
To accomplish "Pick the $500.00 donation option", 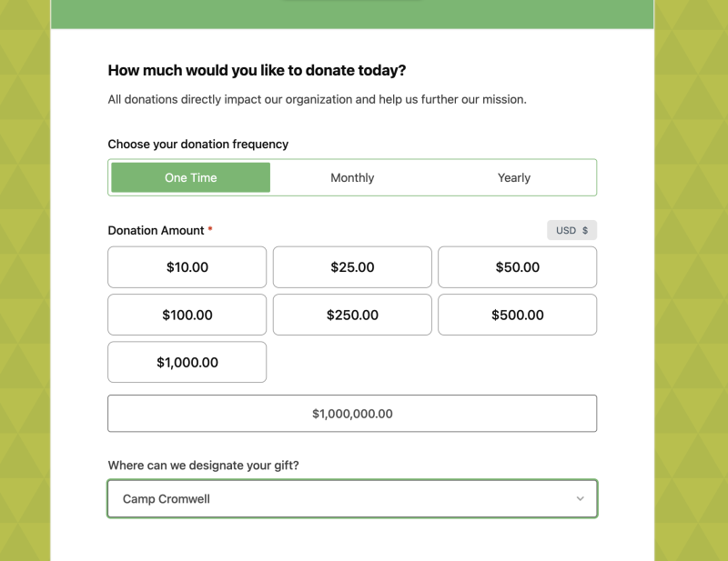I will tap(517, 315).
